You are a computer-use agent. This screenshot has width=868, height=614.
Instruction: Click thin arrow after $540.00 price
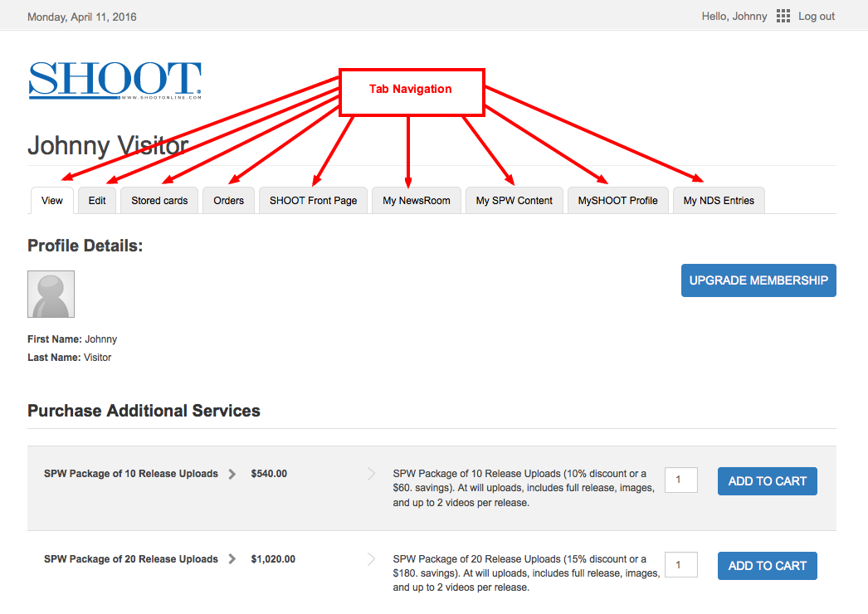coord(371,474)
